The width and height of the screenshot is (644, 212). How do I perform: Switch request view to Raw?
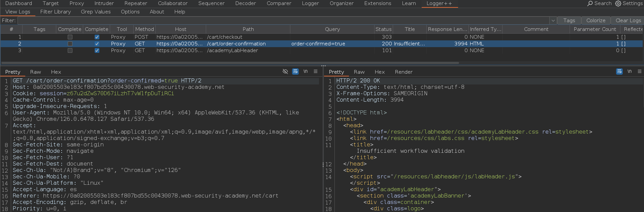[35, 72]
